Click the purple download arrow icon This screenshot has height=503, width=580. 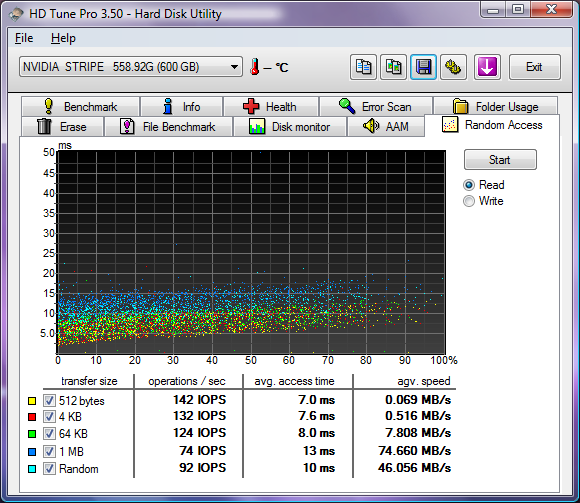[x=487, y=67]
